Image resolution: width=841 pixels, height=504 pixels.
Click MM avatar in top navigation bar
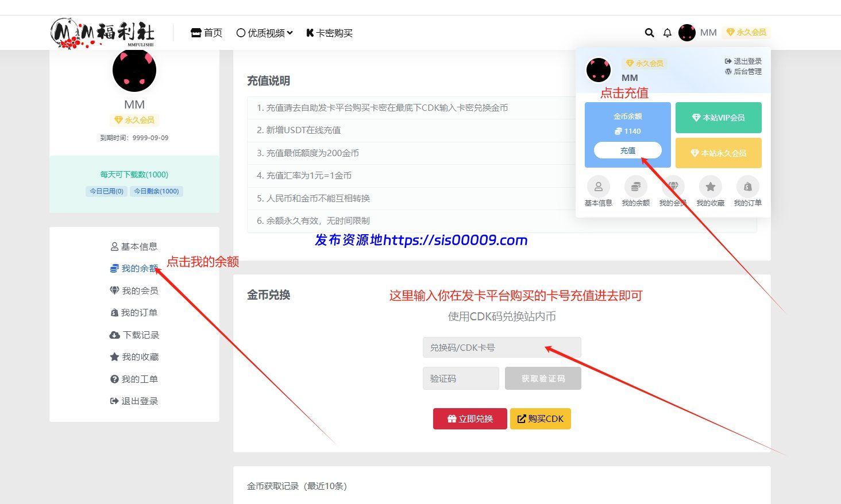686,33
